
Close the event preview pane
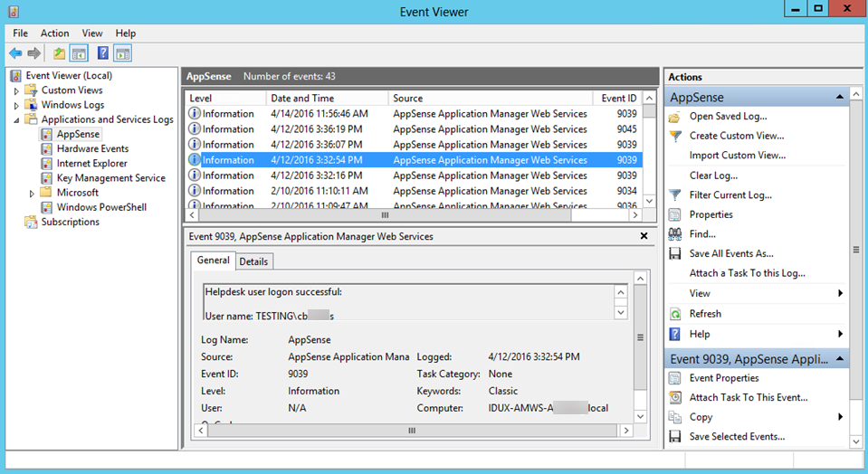[x=644, y=236]
